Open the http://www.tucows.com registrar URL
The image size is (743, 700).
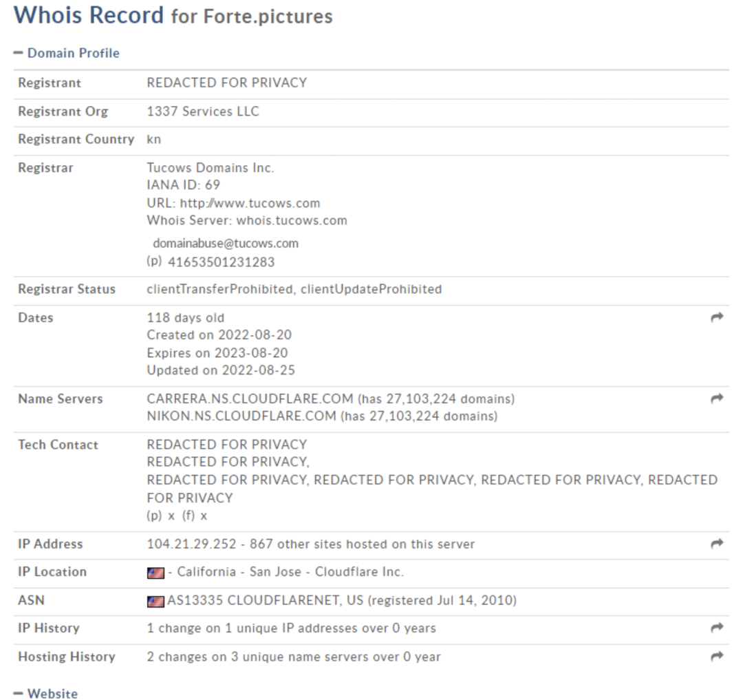pos(250,203)
